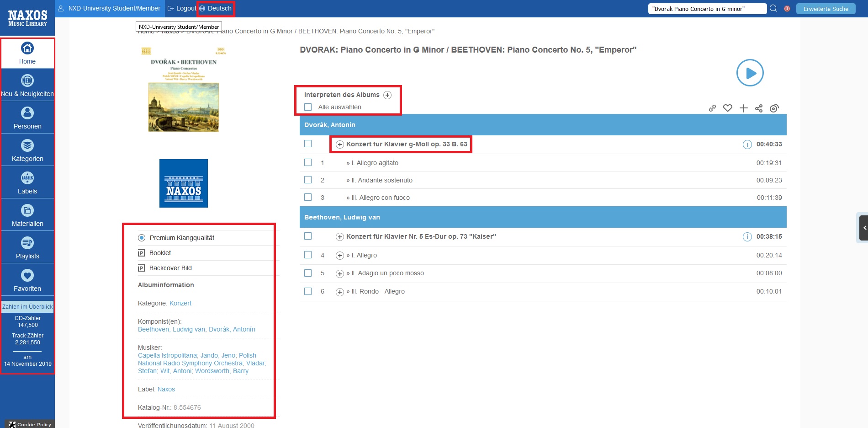Click the search input field
The image size is (868, 428).
pos(706,9)
